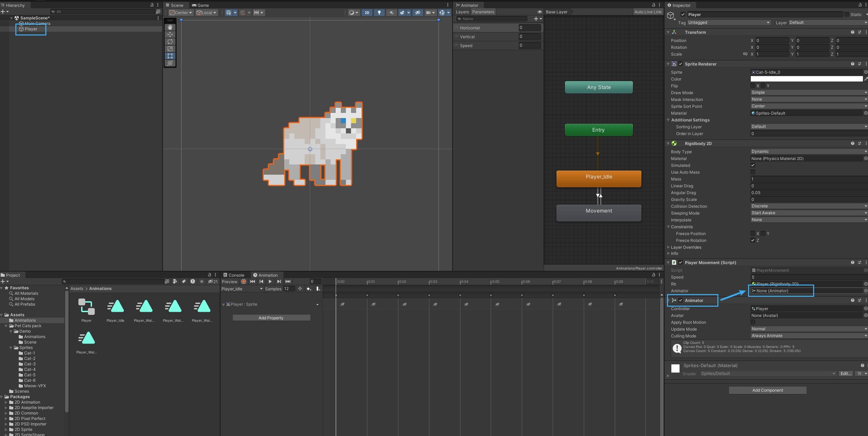Open the Body Type dropdown
This screenshot has height=436, width=868.
click(x=808, y=151)
